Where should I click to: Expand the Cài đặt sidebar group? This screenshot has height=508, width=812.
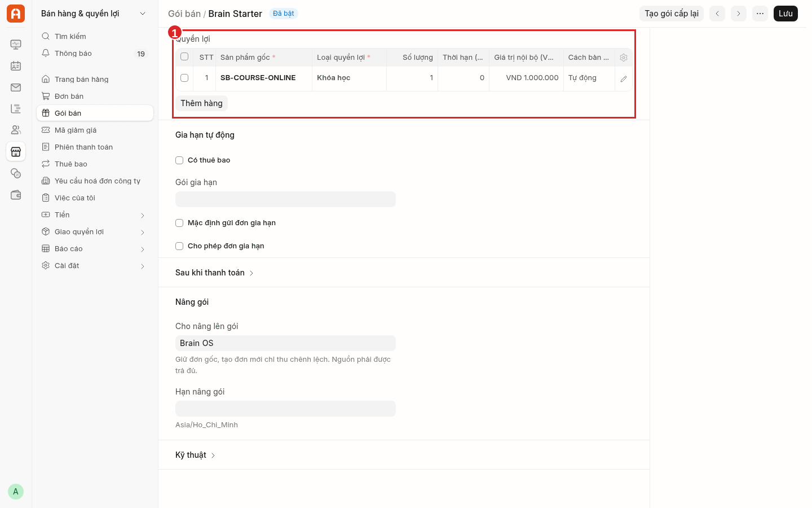[95, 266]
